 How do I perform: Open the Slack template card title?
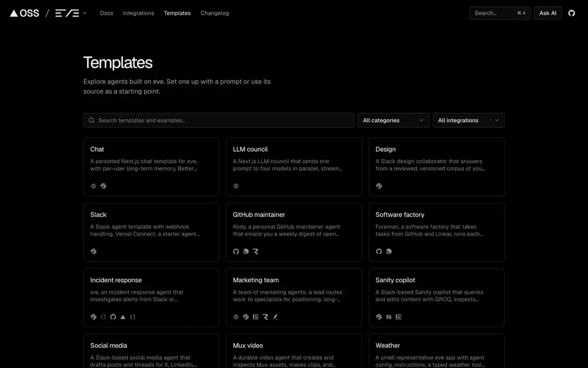pyautogui.click(x=98, y=215)
